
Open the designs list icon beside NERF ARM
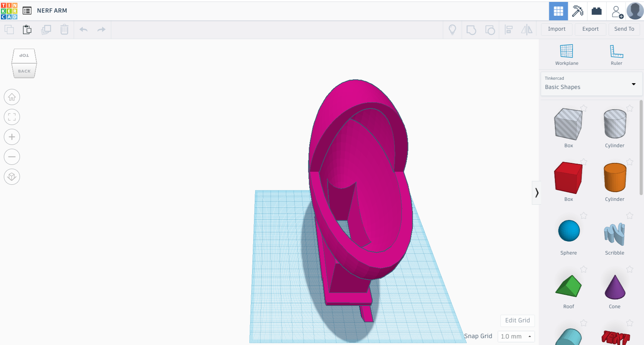click(27, 11)
